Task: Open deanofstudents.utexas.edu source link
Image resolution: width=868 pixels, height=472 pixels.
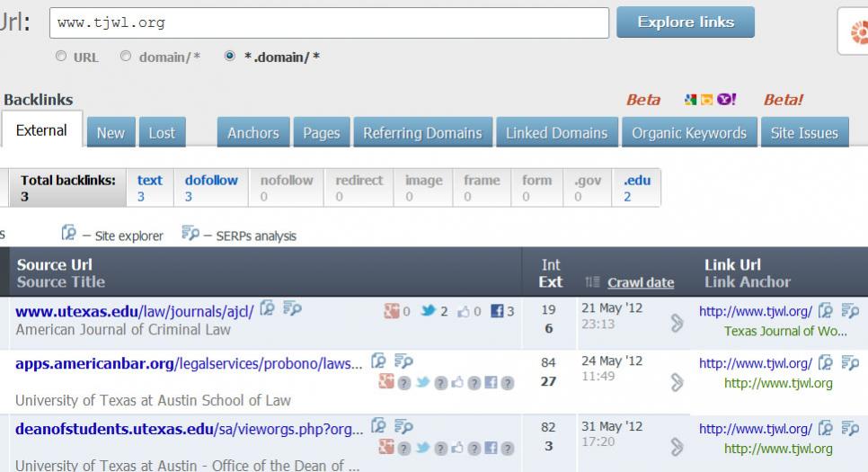Action: (x=189, y=429)
